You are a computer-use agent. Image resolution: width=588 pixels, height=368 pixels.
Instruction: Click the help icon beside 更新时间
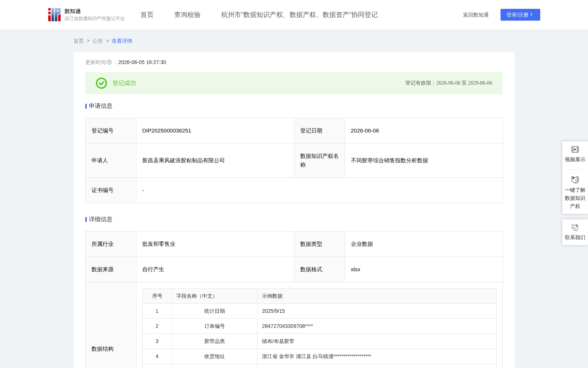109,62
